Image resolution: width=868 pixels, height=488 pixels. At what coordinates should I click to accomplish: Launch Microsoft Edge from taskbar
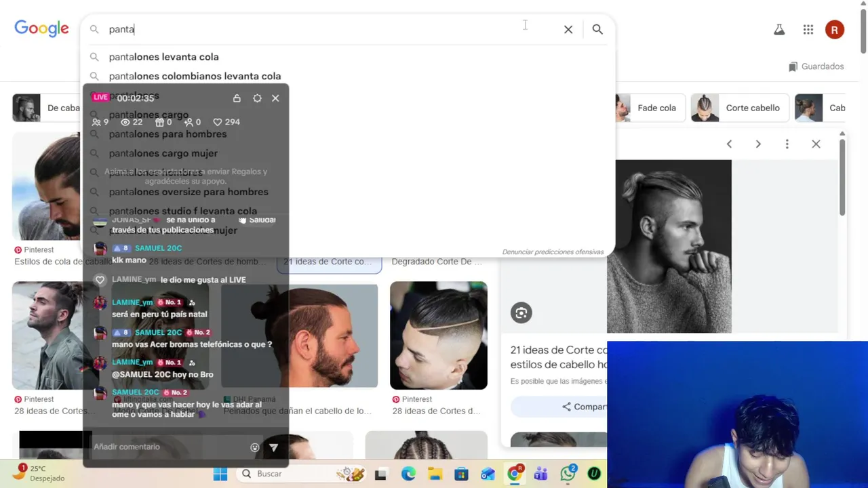coord(408,474)
